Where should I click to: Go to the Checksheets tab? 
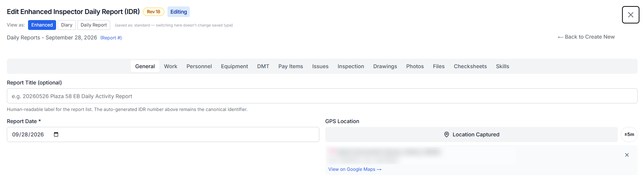click(470, 66)
